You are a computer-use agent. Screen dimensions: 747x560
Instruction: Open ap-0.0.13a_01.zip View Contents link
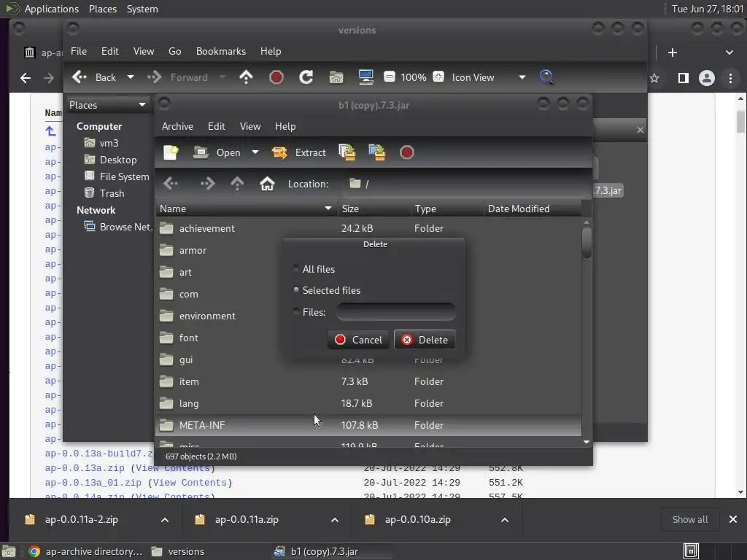190,483
